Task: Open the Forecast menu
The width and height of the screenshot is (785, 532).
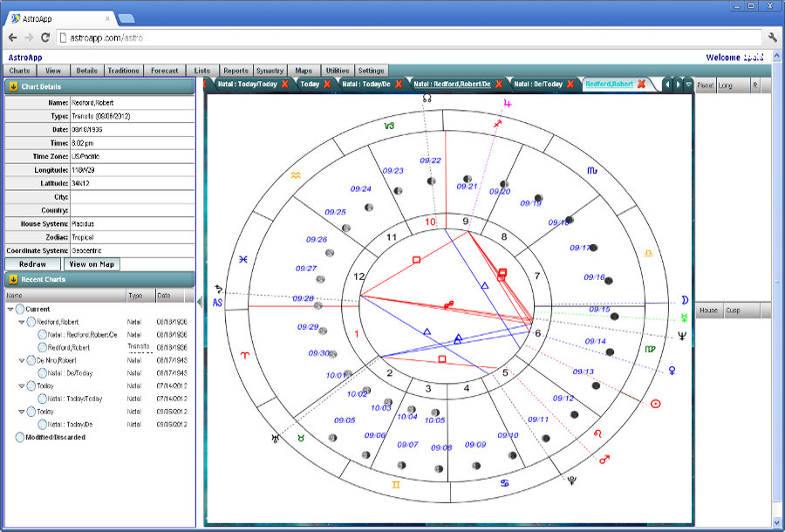Action: pos(164,71)
